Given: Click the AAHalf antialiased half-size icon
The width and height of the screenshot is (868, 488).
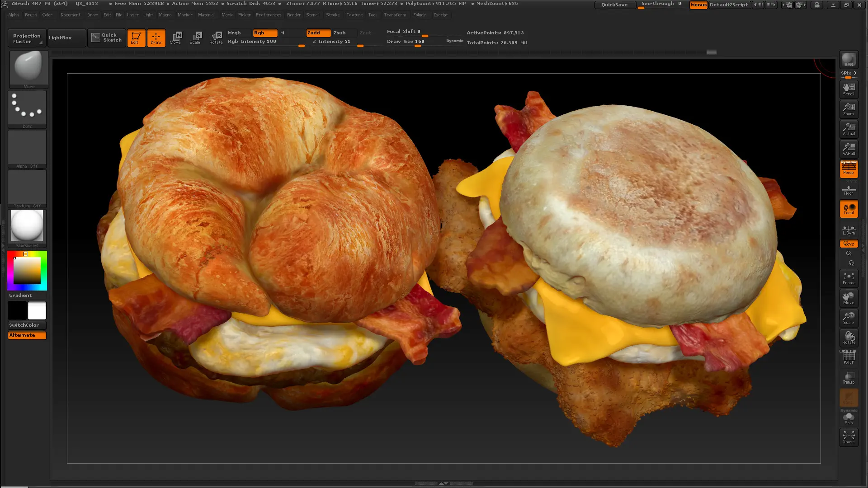Looking at the screenshot, I should click(x=849, y=149).
